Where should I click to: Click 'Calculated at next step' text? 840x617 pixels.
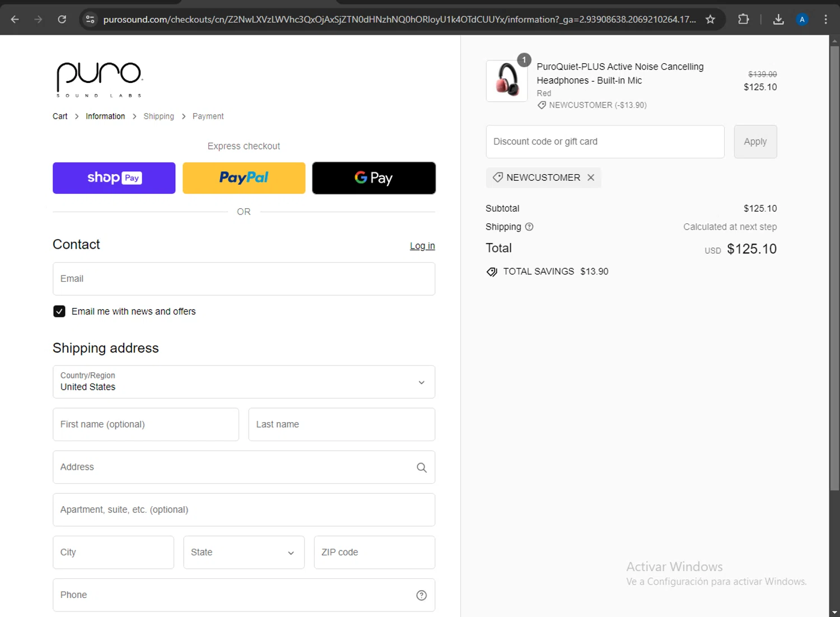(730, 227)
